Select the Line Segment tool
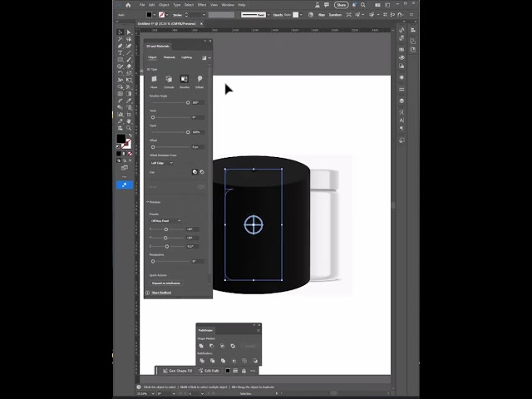532x399 pixels. [129, 52]
